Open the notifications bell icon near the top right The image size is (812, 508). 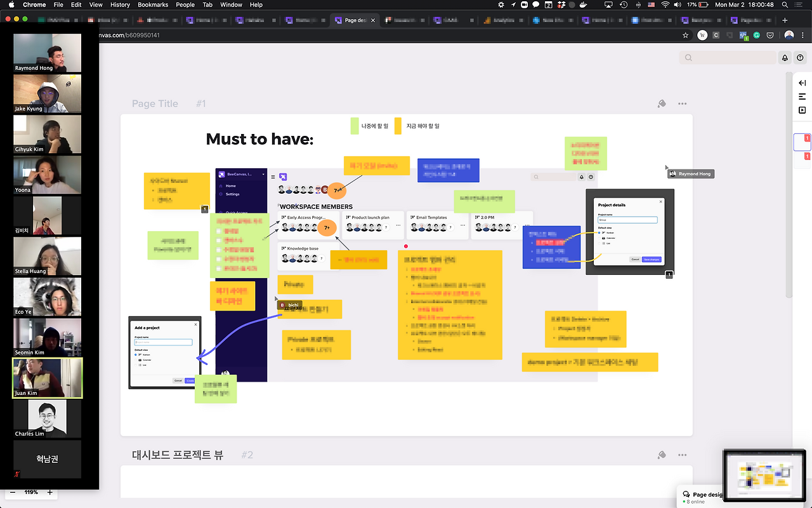(785, 57)
